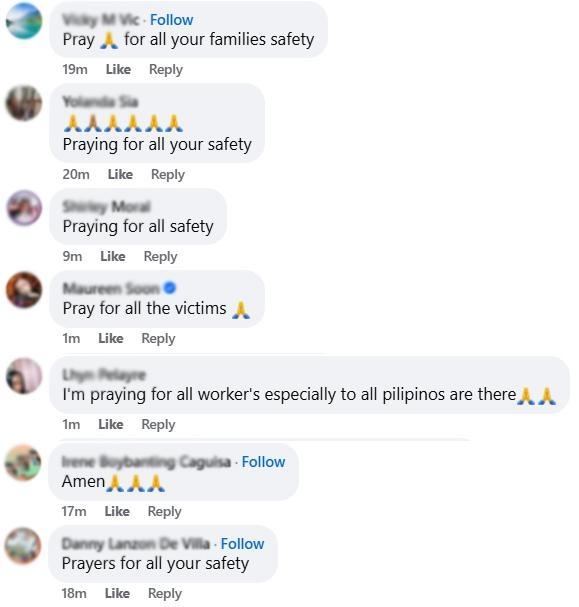The width and height of the screenshot is (579, 607).
Task: Like the comment about pilipinos workers
Action: point(111,425)
